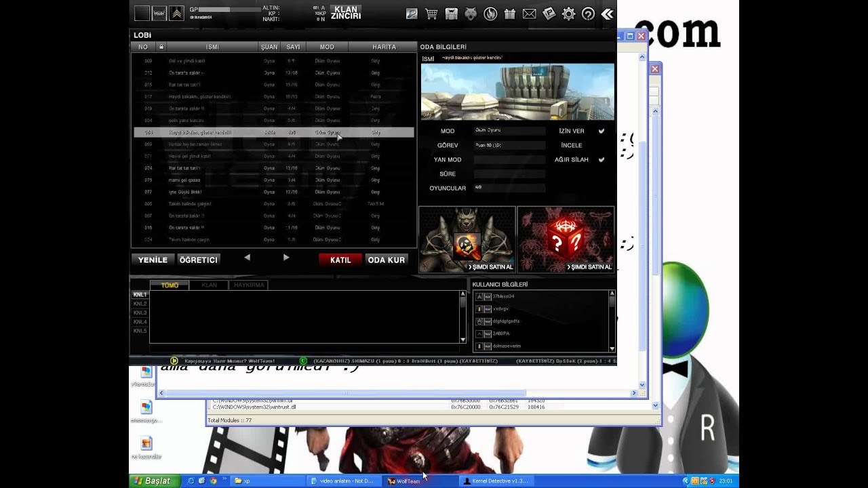Go to previous room list page arrow
Screen dimensions: 868x488
point(247,258)
